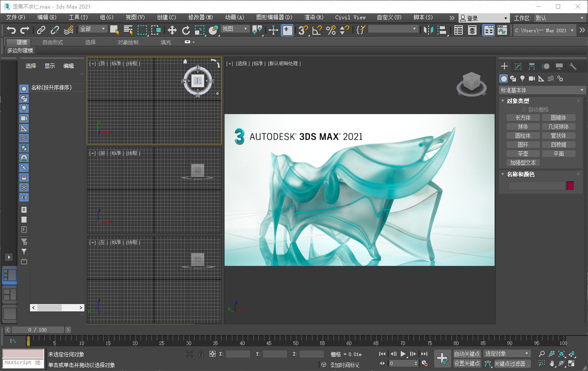The image size is (588, 371).
Task: Activate the Select Object tool
Action: pyautogui.click(x=114, y=30)
